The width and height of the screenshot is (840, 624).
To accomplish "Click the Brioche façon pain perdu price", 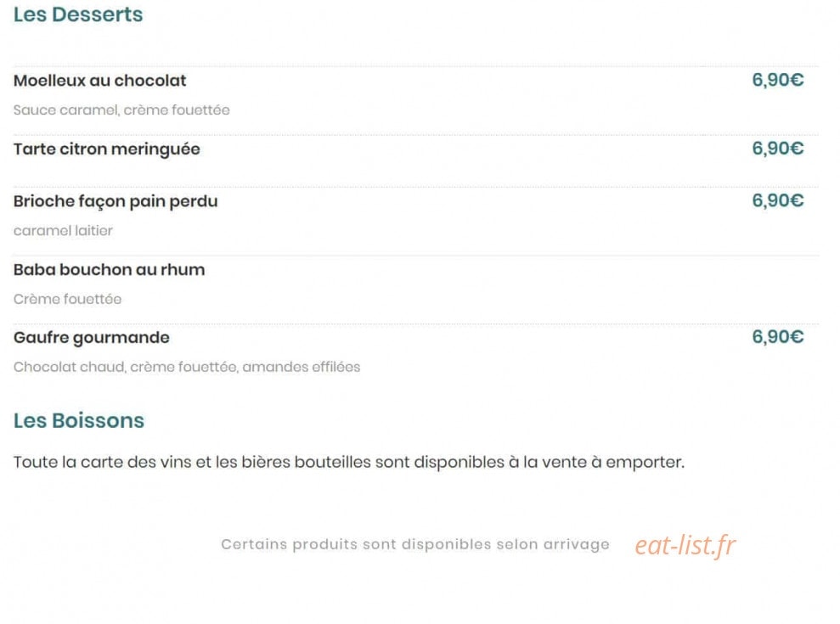I will (778, 200).
